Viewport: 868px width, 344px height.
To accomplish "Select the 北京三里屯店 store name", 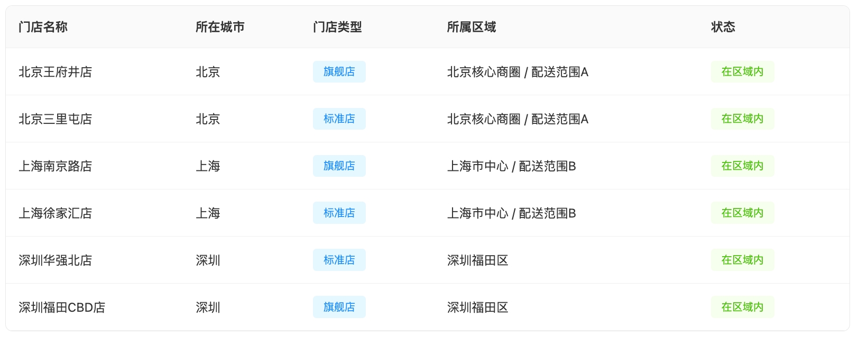I will [x=55, y=119].
